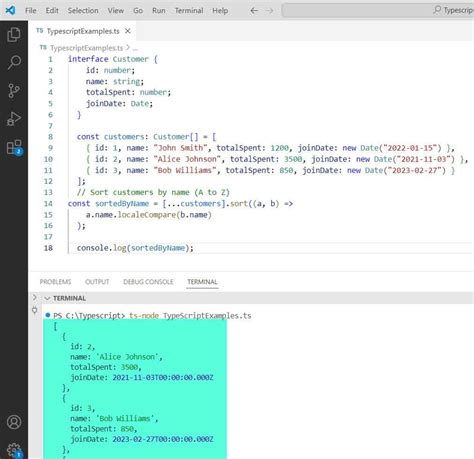Click 'sortedByName' variable on line 14
The width and height of the screenshot is (474, 459).
tap(122, 204)
